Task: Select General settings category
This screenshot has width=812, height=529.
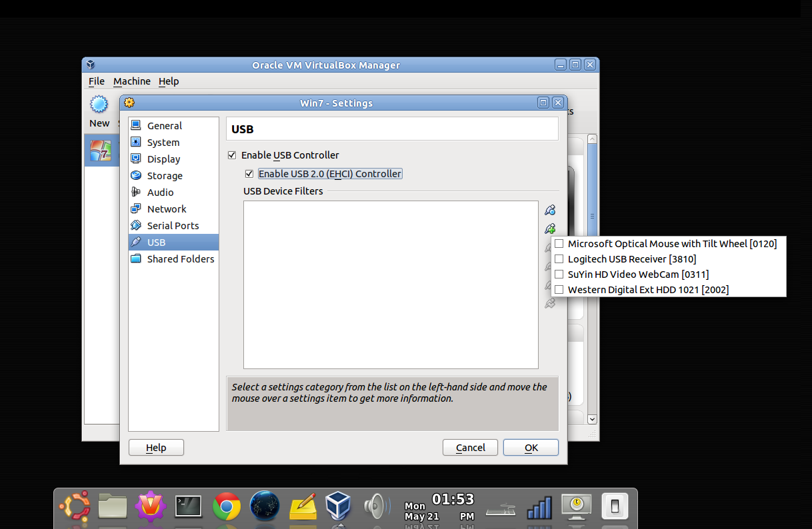Action: click(x=173, y=126)
